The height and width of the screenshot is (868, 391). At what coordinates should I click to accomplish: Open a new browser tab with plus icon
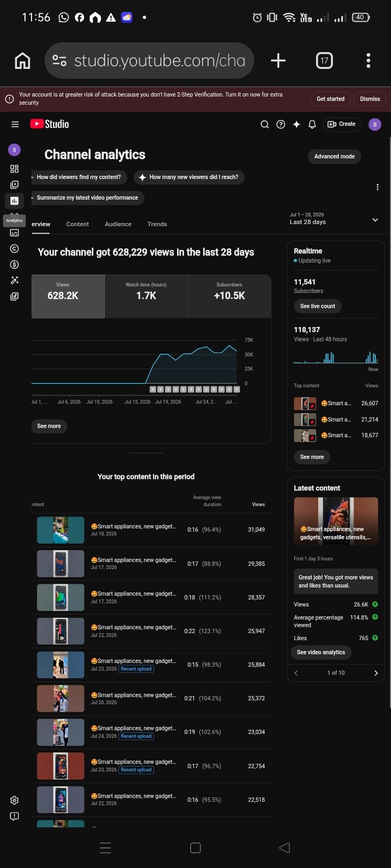[278, 61]
